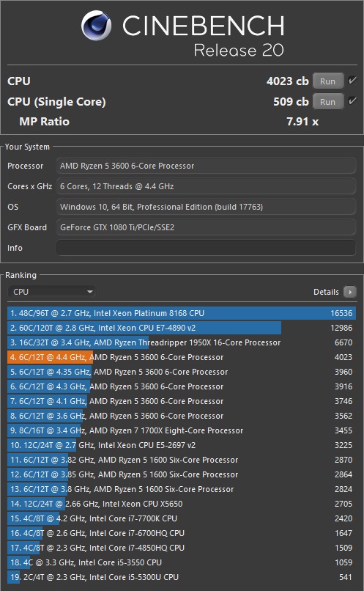Click the empty Info input field
This screenshot has height=591, width=364.
coord(206,248)
